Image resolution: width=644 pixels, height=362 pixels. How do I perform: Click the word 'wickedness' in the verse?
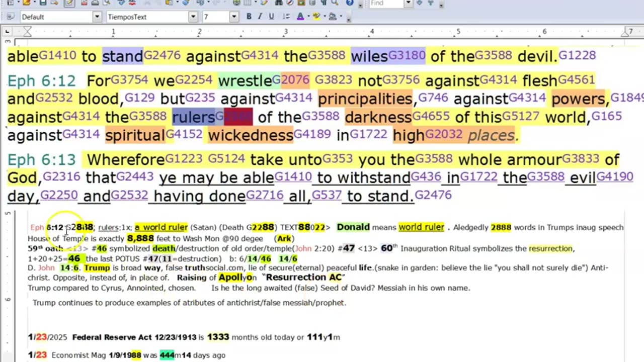click(x=251, y=135)
